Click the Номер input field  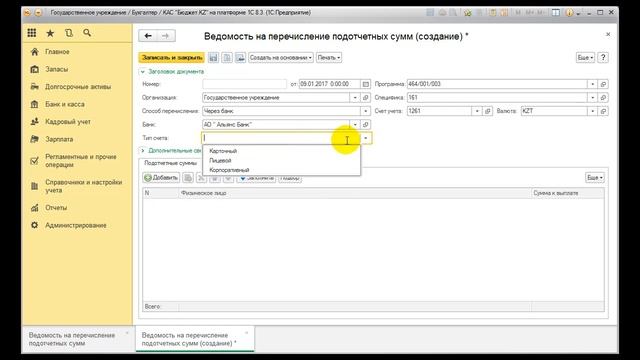coord(244,84)
